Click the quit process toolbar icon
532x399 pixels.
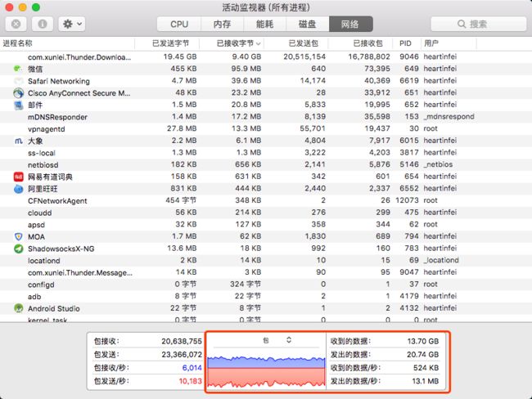[16, 24]
